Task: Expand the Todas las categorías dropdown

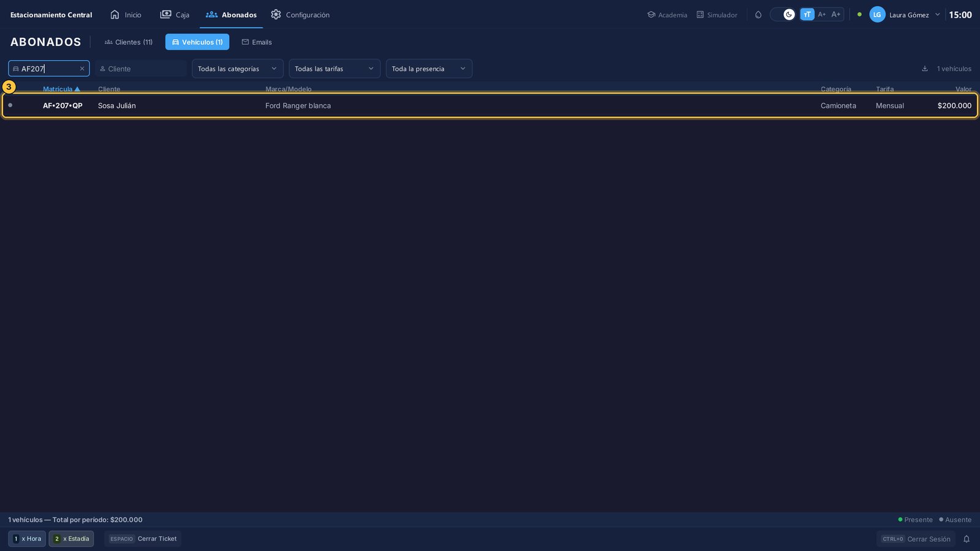Action: [x=238, y=69]
